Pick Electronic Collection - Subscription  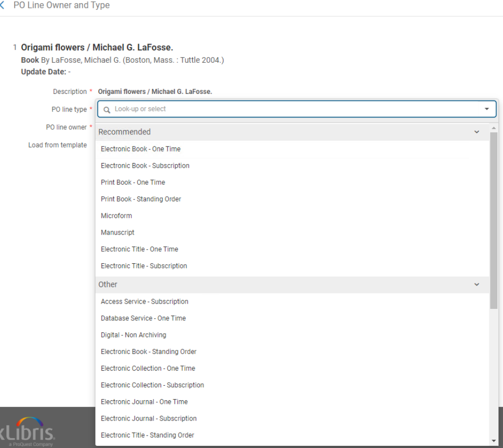point(292,385)
